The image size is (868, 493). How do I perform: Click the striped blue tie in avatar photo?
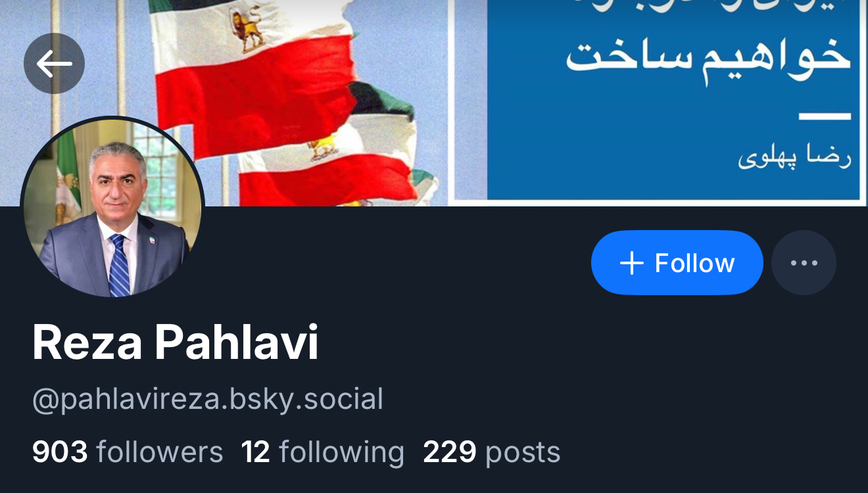[120, 266]
